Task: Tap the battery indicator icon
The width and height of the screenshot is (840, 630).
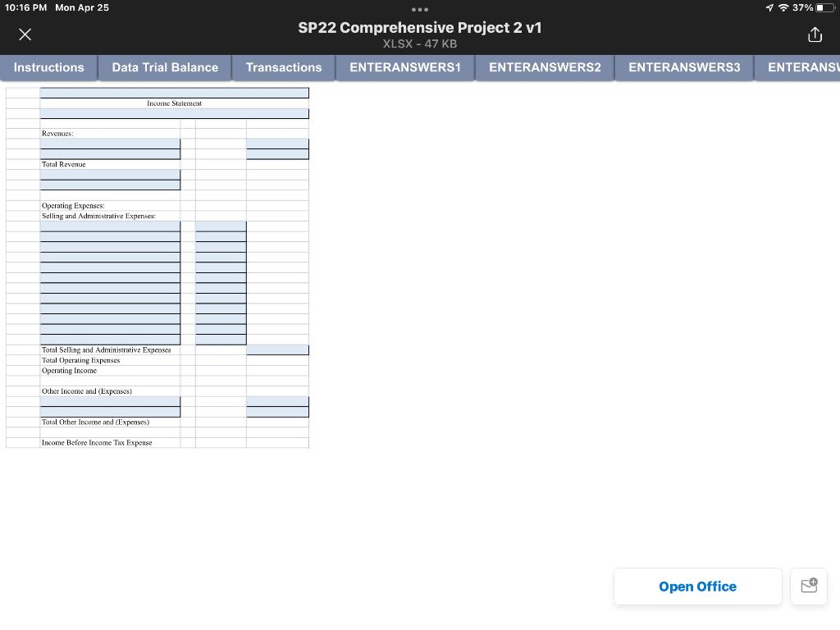Action: coord(825,7)
